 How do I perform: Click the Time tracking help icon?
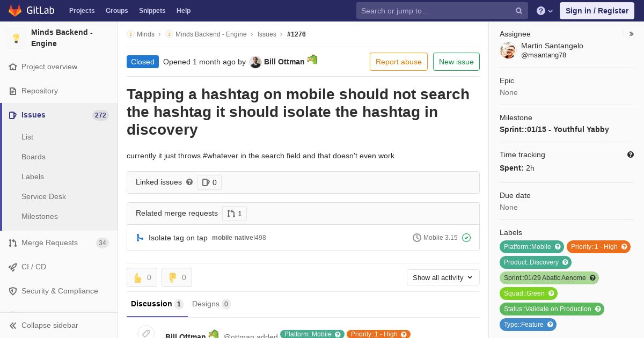631,155
